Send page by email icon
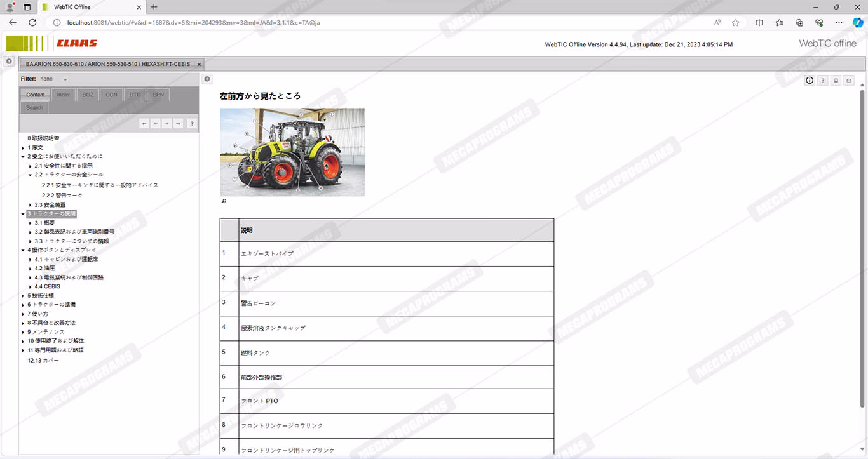 (849, 81)
